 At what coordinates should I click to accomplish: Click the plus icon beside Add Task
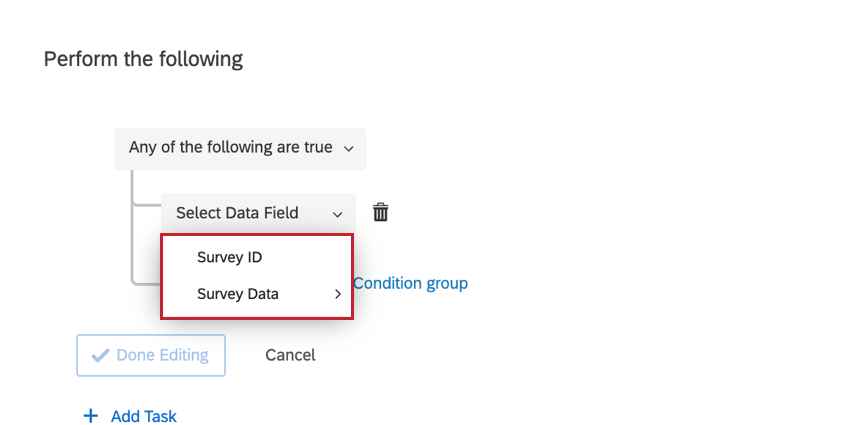point(91,416)
